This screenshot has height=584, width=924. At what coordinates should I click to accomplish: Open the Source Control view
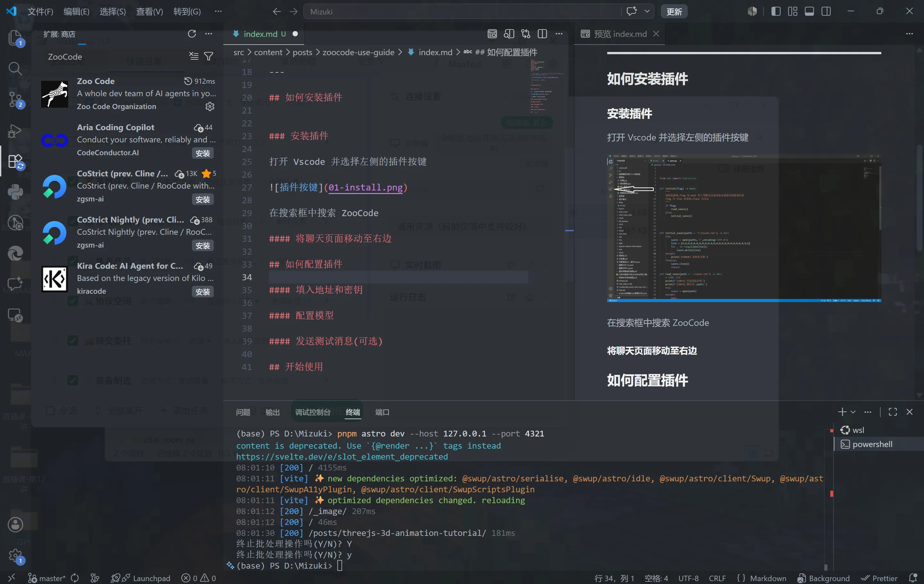[15, 100]
